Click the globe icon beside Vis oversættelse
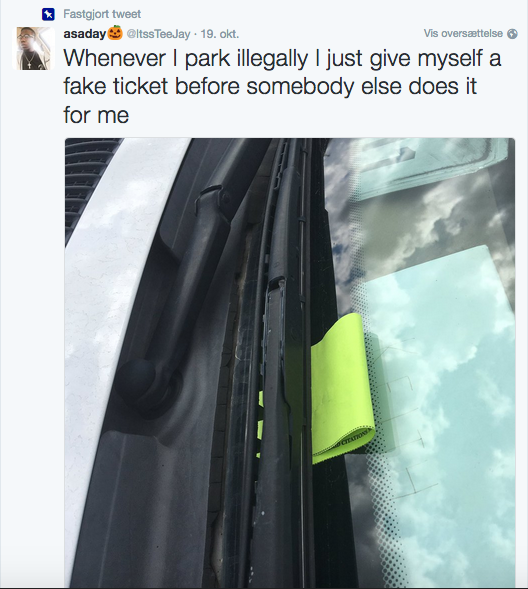 click(x=512, y=34)
